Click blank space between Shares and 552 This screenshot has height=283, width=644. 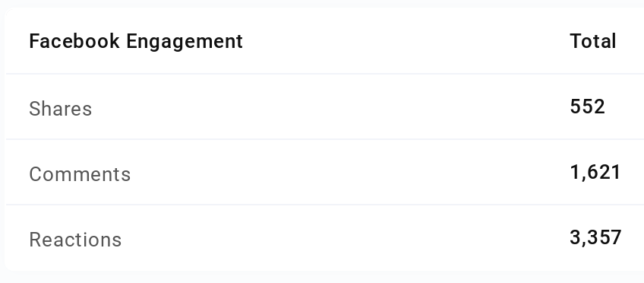(x=331, y=108)
